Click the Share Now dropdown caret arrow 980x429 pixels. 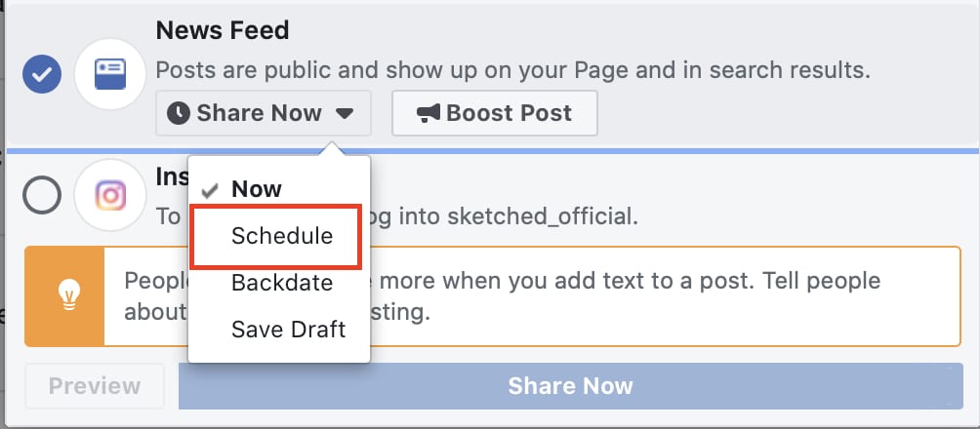coord(345,114)
